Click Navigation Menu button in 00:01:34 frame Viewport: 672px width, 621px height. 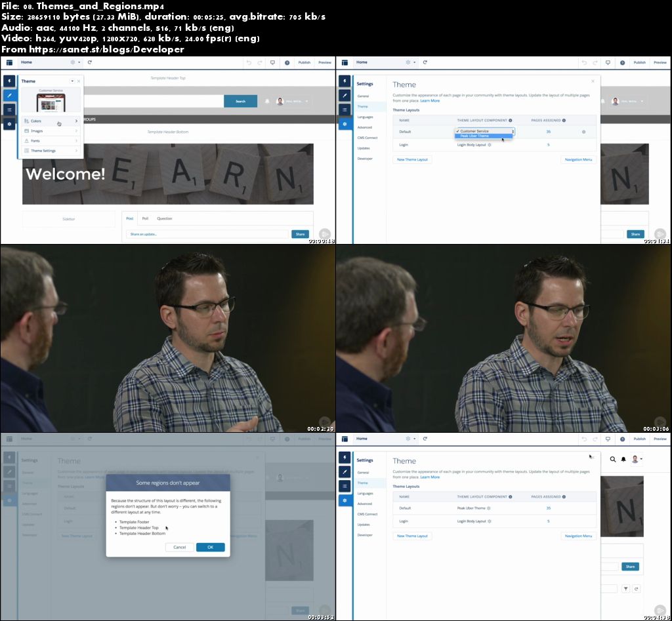pyautogui.click(x=578, y=159)
